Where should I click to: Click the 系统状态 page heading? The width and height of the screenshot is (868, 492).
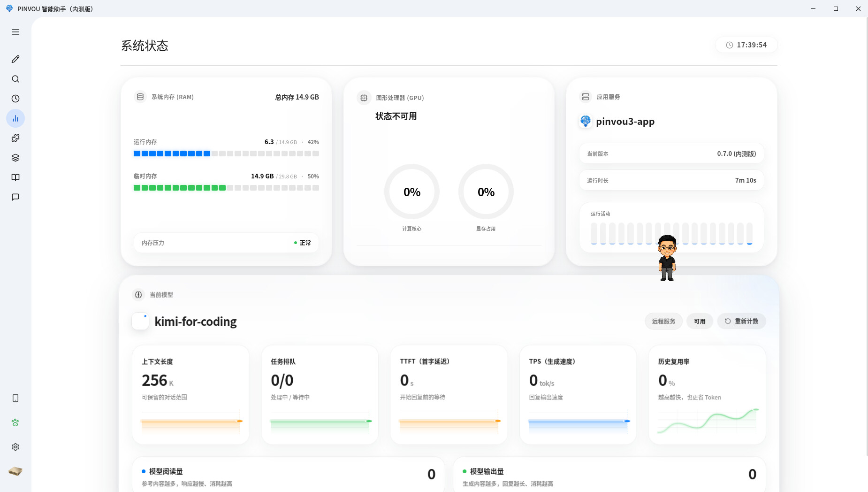tap(145, 46)
